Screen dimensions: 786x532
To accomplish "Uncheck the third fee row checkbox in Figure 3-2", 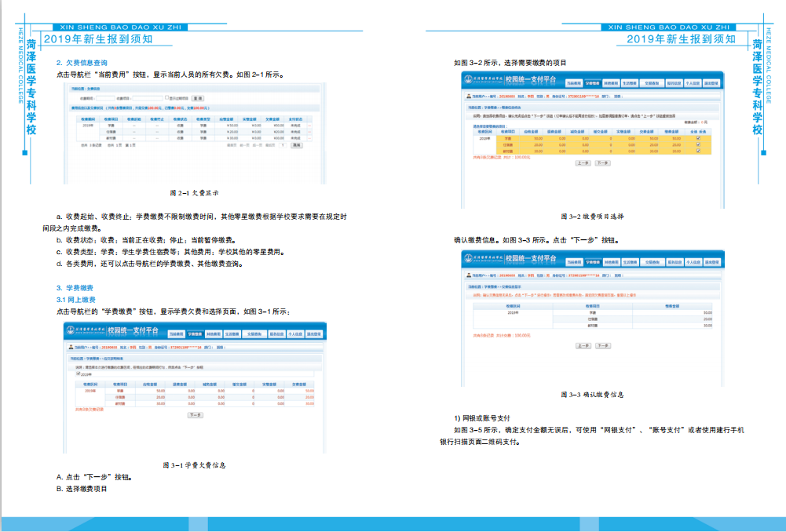I will point(698,151).
